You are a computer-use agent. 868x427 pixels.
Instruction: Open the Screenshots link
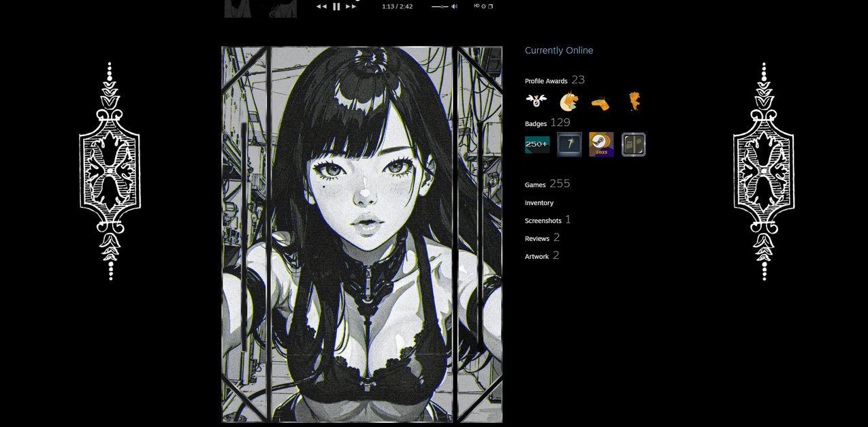pyautogui.click(x=548, y=220)
